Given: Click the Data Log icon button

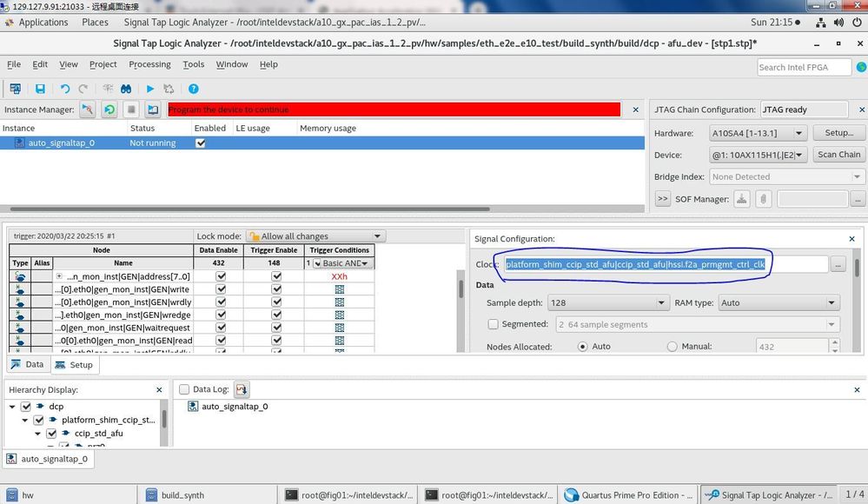Looking at the screenshot, I should click(x=242, y=390).
